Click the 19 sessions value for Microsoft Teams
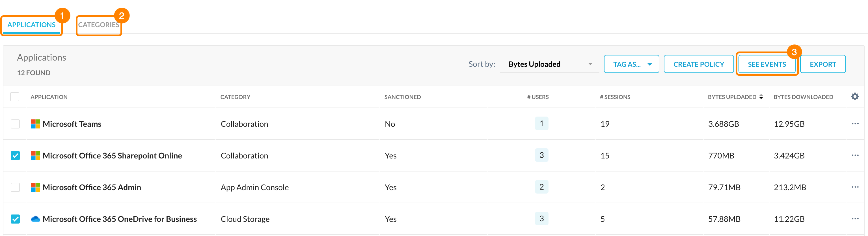 (x=605, y=124)
